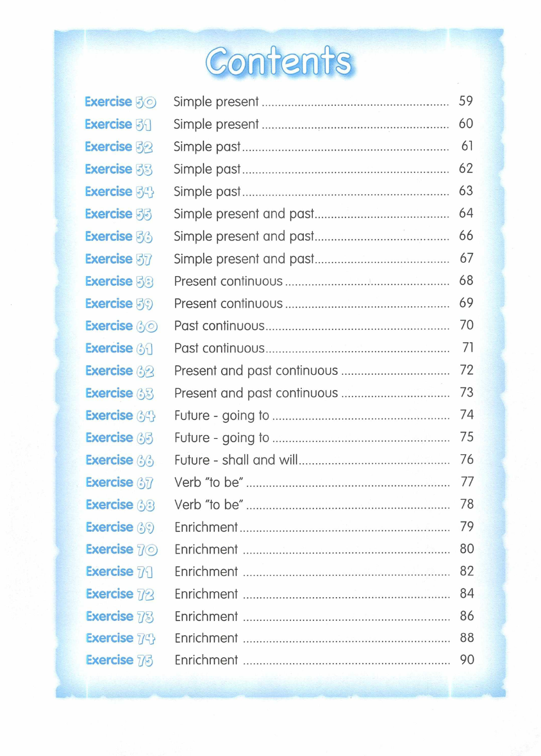The image size is (541, 756).
Task: Click the Contents heading
Action: (278, 62)
